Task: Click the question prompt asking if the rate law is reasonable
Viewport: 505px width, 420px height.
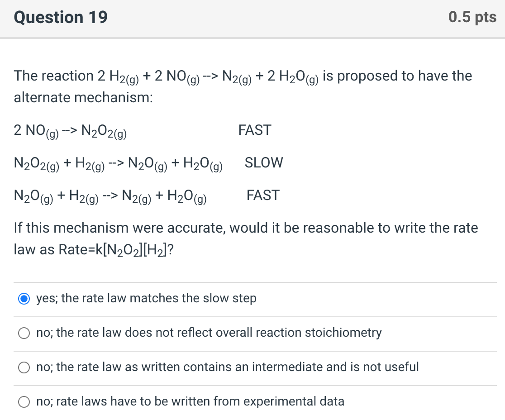Action: click(x=244, y=228)
